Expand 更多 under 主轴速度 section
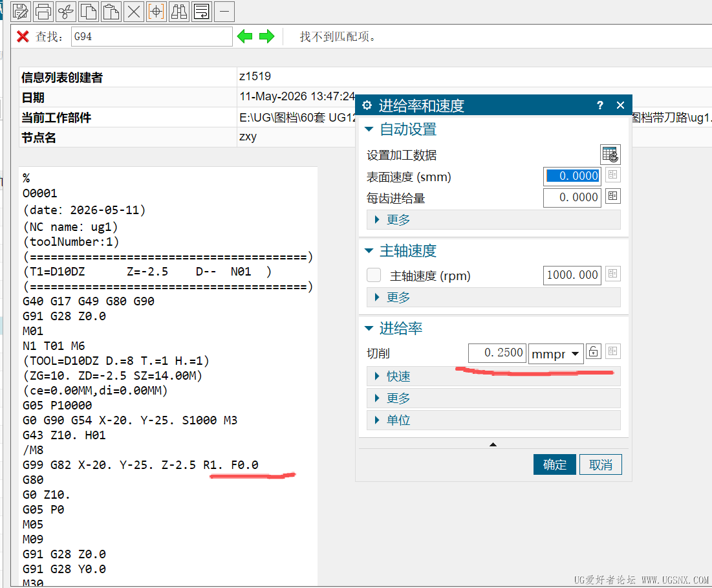Image resolution: width=712 pixels, height=588 pixels. point(493,298)
